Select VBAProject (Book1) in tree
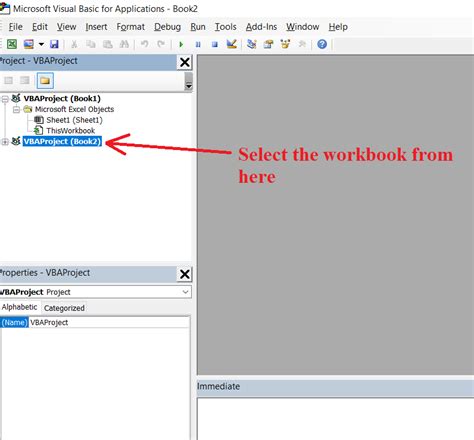Viewport: 474px width, 440px height. (62, 98)
